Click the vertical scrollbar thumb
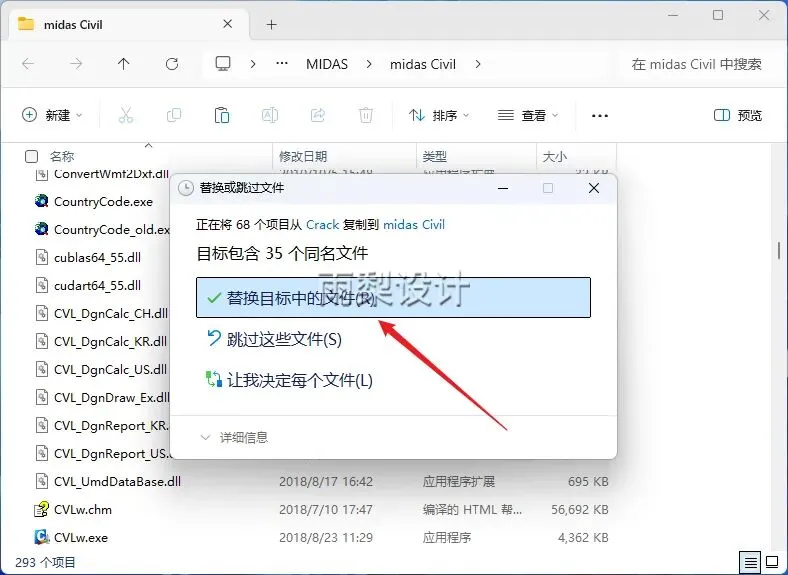 [x=778, y=250]
